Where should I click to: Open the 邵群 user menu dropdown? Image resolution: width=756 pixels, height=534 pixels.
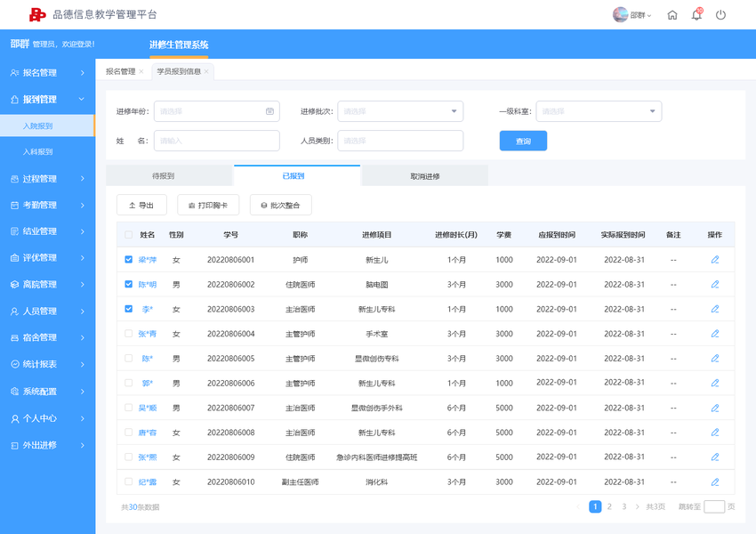(x=641, y=15)
